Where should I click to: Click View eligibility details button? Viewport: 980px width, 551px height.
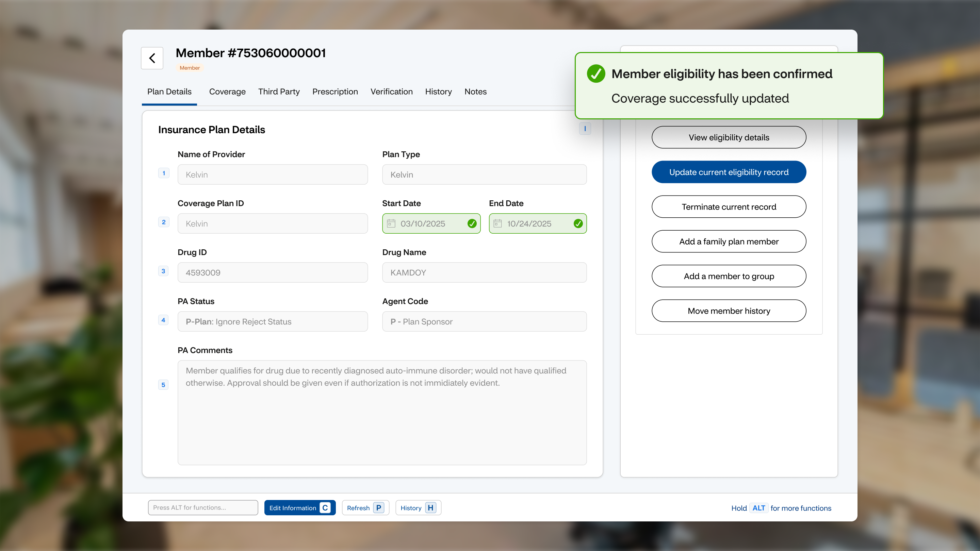(729, 137)
